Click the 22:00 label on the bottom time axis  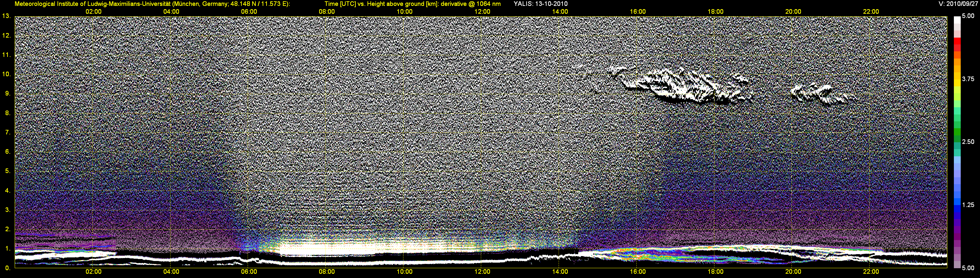(x=871, y=271)
